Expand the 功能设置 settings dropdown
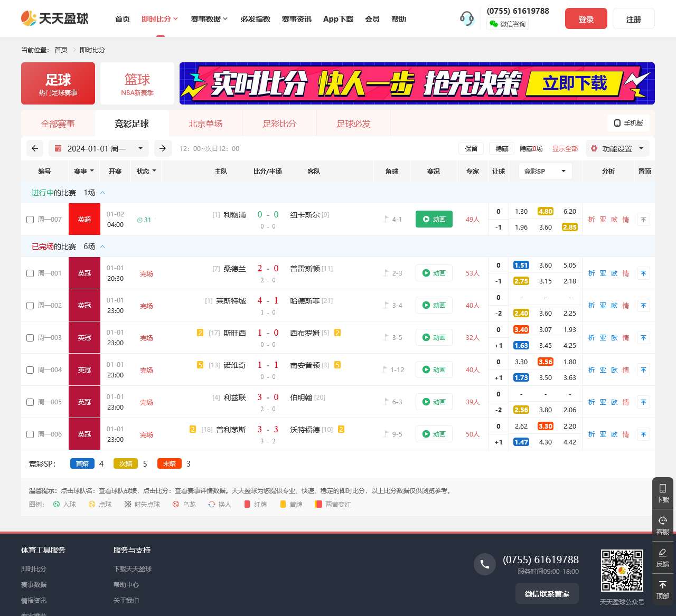 (617, 148)
